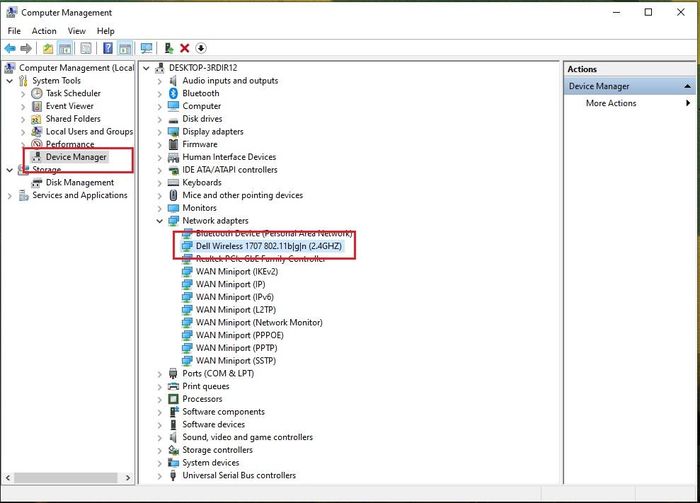Click the Universal Serial Bus controllers icon
The height and width of the screenshot is (503, 700).
(173, 475)
